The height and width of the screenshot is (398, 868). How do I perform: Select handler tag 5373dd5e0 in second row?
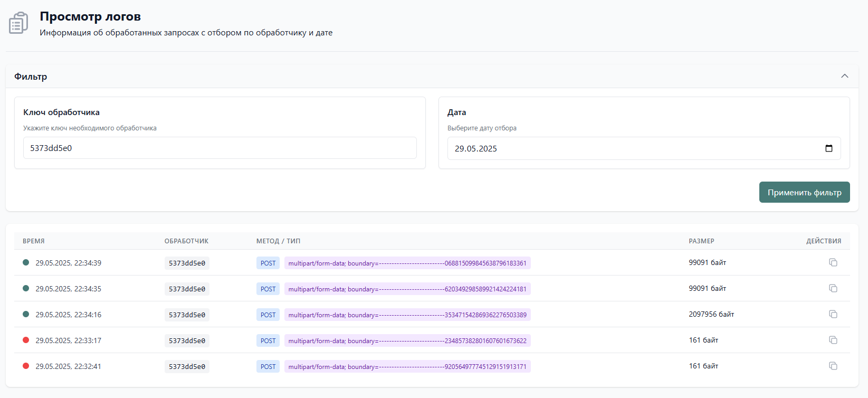187,289
